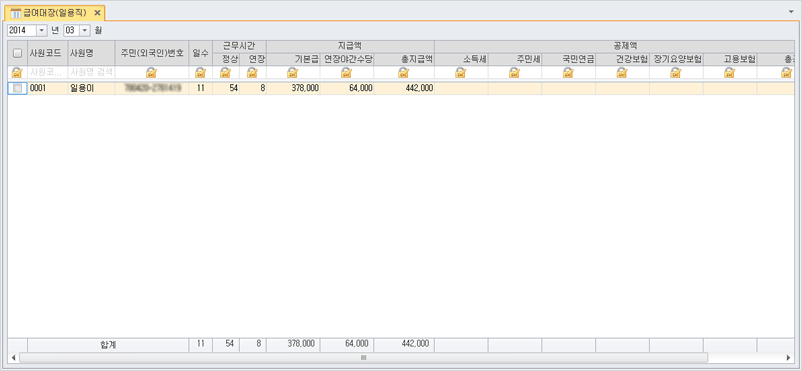Viewport: 802px width, 371px height.
Task: Click the 합계 total label
Action: click(x=108, y=344)
